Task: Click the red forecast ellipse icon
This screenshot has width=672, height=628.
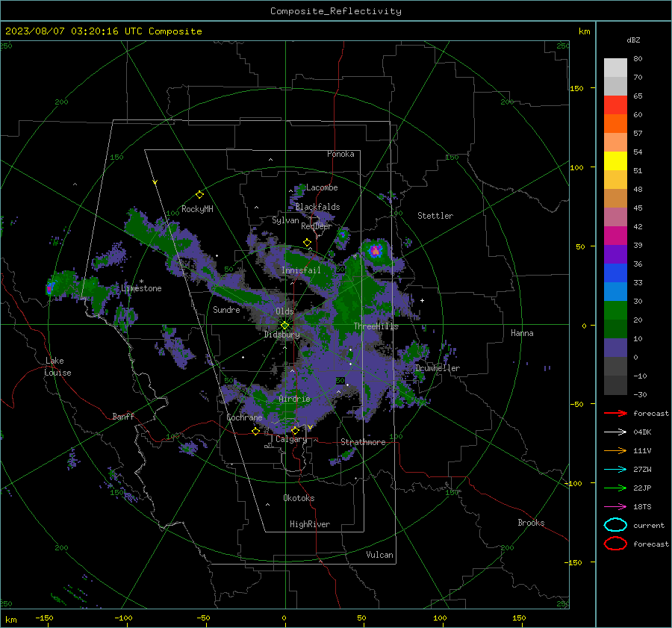Action: point(615,544)
